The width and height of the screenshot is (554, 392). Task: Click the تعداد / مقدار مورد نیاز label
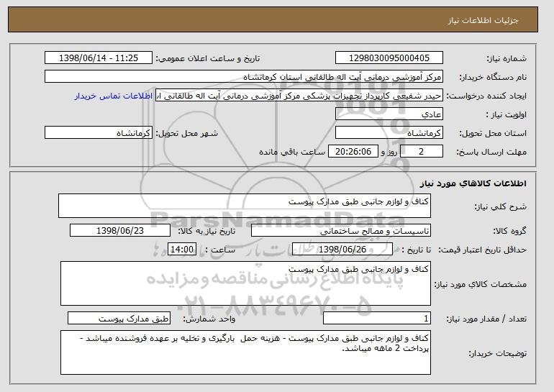(486, 319)
